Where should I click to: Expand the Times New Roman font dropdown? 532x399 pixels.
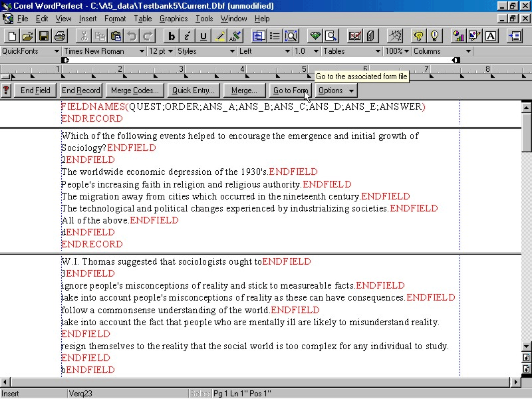click(x=142, y=51)
